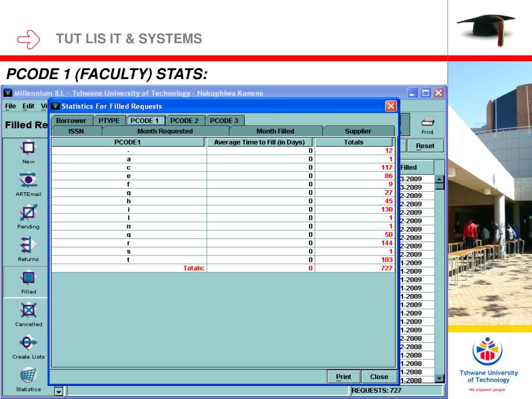
Task: Select the first 2-2008 row in filled list
Action: coord(417,338)
